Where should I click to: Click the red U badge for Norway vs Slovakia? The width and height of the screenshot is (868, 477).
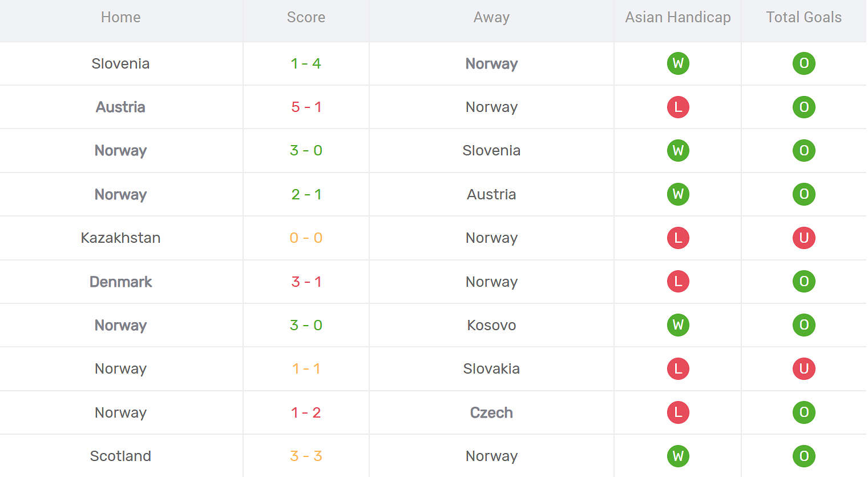click(x=804, y=368)
